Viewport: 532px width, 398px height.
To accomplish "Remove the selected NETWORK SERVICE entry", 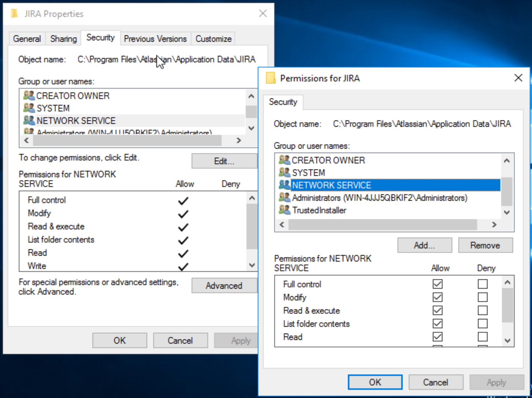I will [485, 245].
